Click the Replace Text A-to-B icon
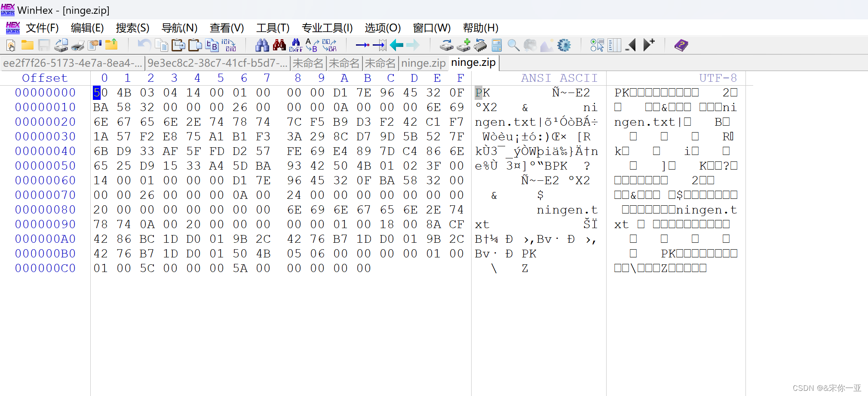Screen dimensions: 868x396 click(312, 45)
